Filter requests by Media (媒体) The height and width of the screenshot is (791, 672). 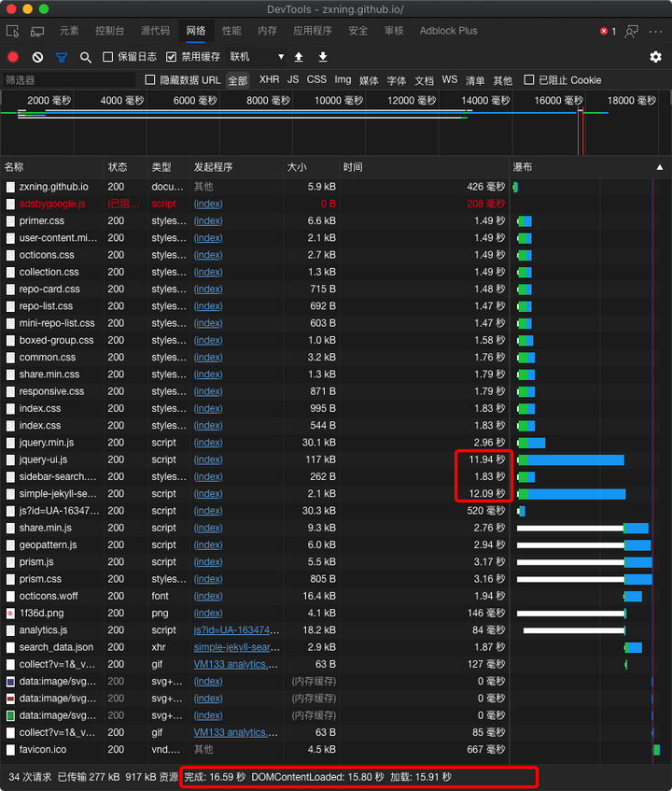(369, 80)
